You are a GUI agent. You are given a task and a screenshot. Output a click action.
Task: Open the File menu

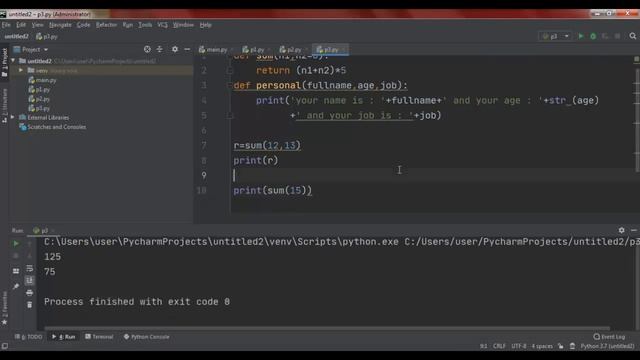click(x=6, y=25)
